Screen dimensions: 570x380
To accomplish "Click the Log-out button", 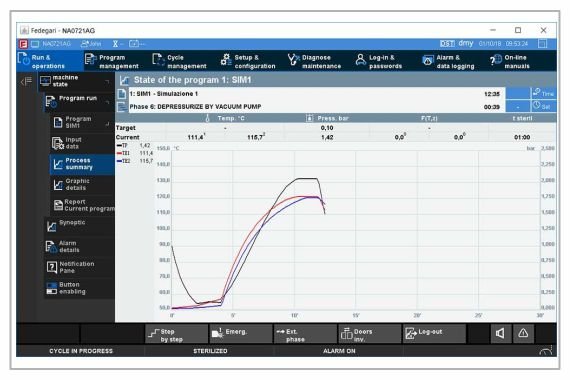I will point(434,334).
